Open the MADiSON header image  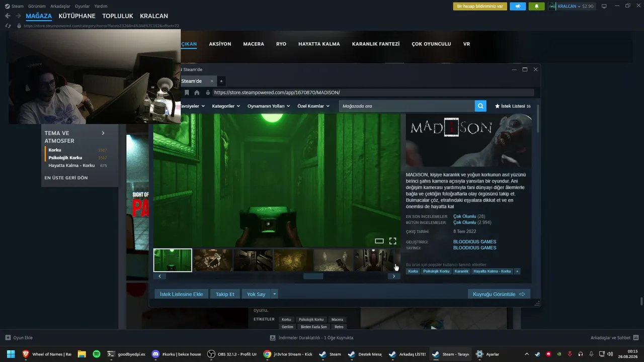[x=468, y=140]
